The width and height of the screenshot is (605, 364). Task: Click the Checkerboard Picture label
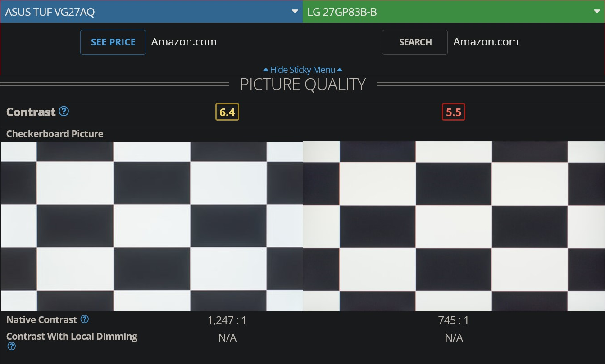[x=55, y=134]
